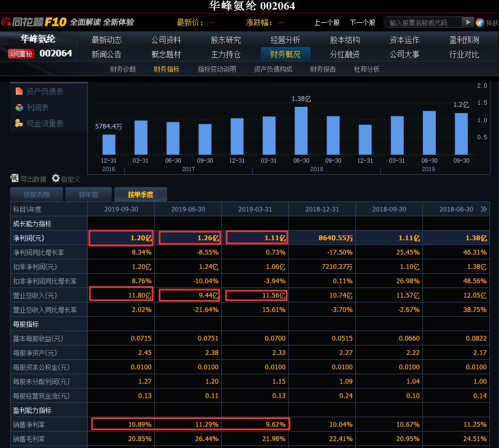The image size is (499, 448).
Task: Click the 26.44% gross margin cell
Action: pos(207,439)
